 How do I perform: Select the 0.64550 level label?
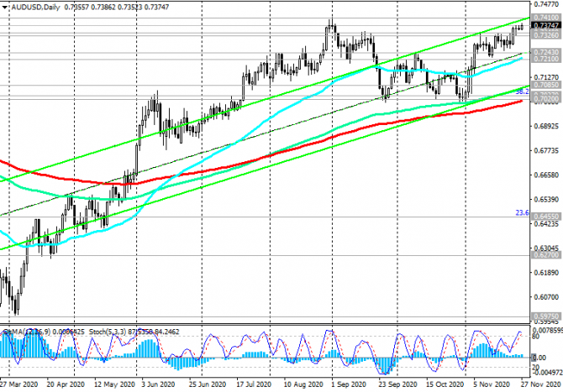click(x=546, y=217)
